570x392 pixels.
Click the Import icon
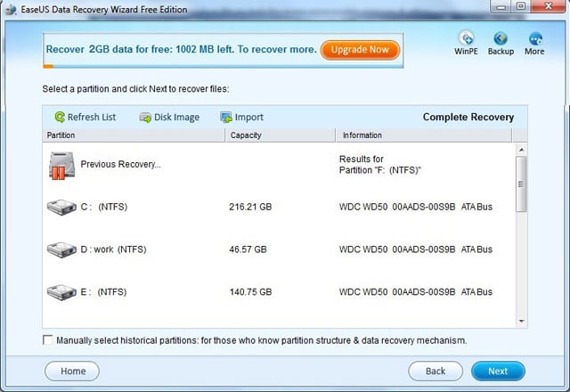click(x=226, y=117)
